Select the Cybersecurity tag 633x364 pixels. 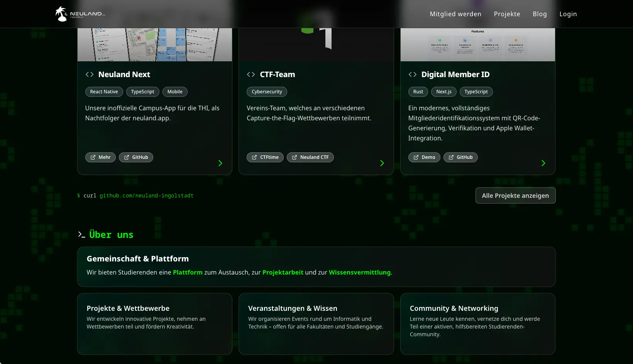tap(267, 92)
